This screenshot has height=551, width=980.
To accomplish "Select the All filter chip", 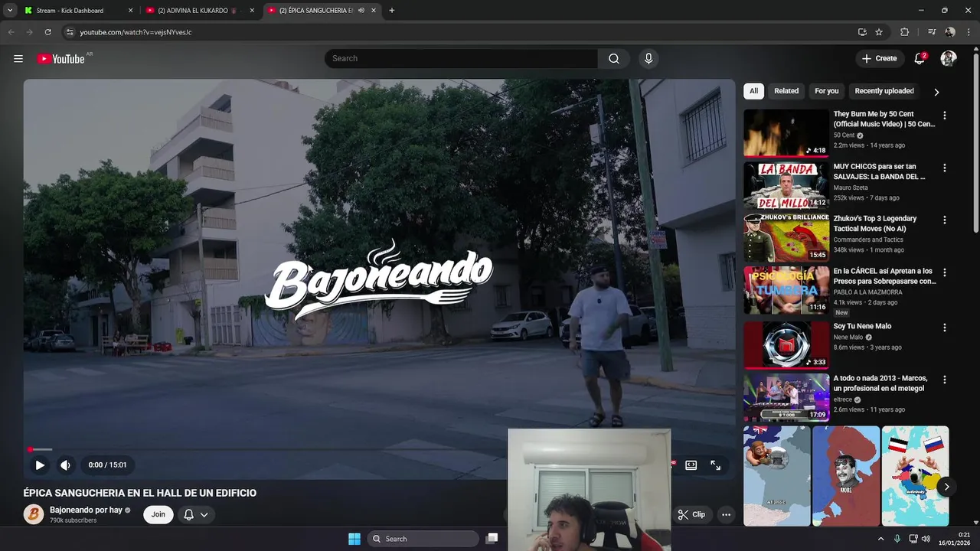I will click(753, 91).
